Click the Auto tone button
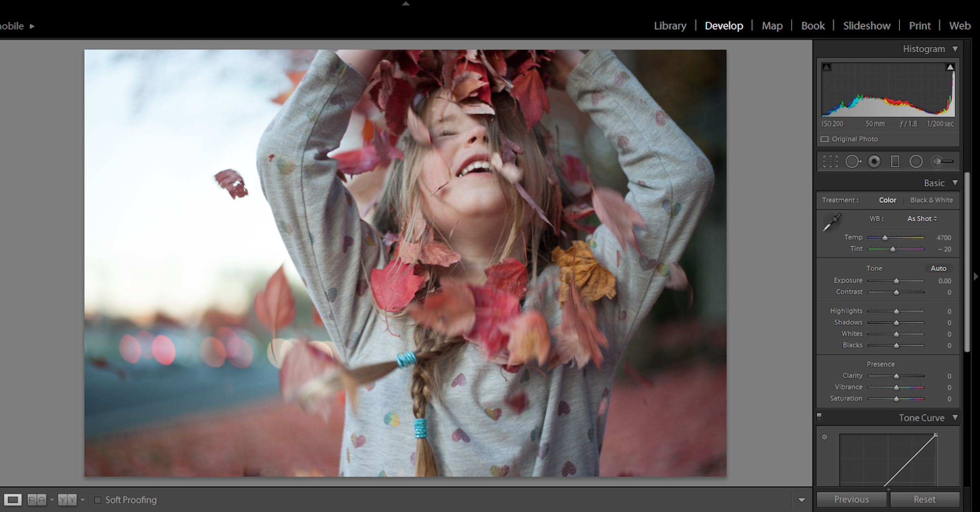The image size is (980, 512). tap(938, 268)
